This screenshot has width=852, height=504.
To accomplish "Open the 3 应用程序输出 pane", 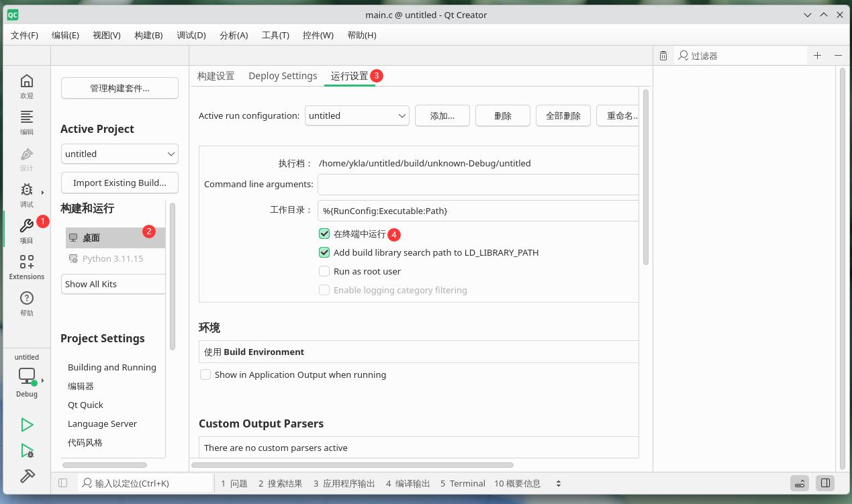I will click(344, 483).
